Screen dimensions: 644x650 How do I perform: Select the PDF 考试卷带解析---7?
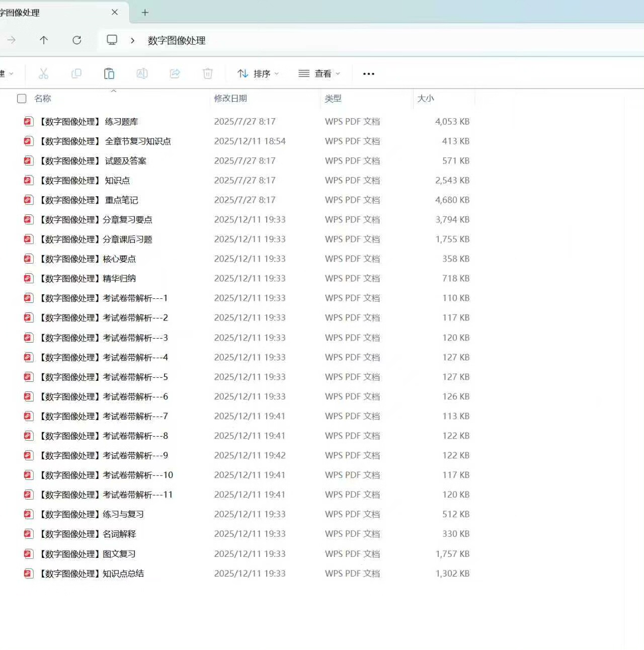(x=103, y=417)
